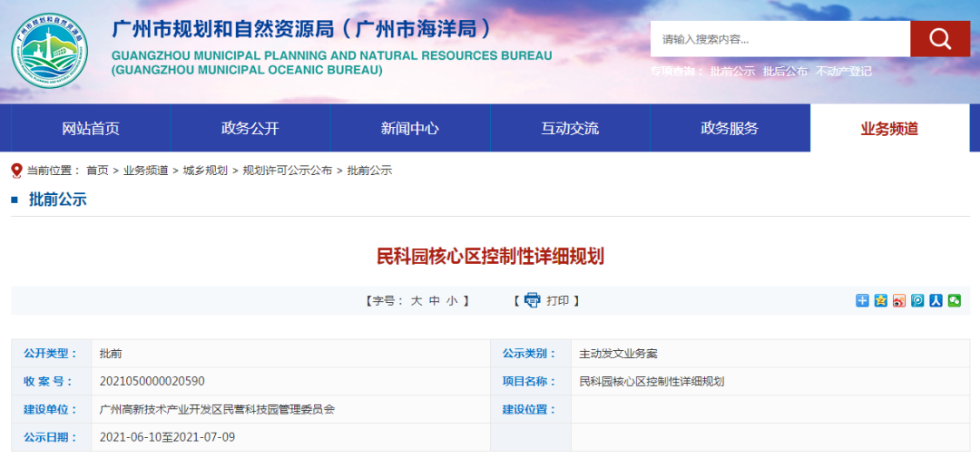Click the printer icon
Screen dimensions: 980x458
(532, 300)
